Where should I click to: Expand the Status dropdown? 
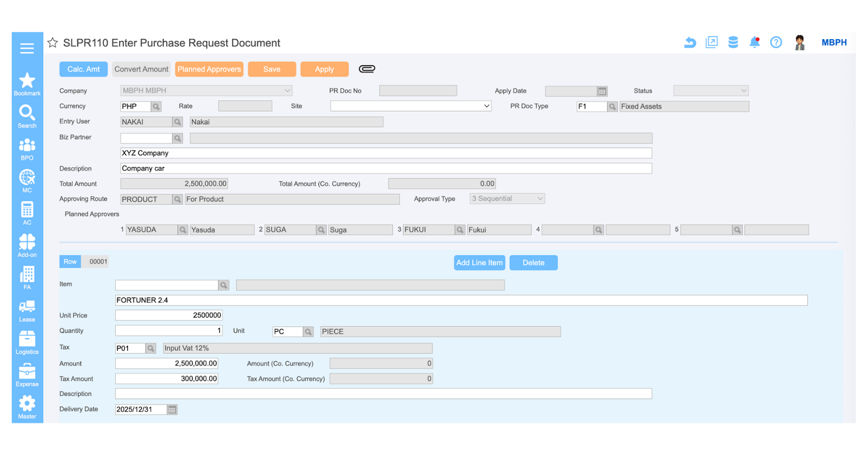coord(711,91)
